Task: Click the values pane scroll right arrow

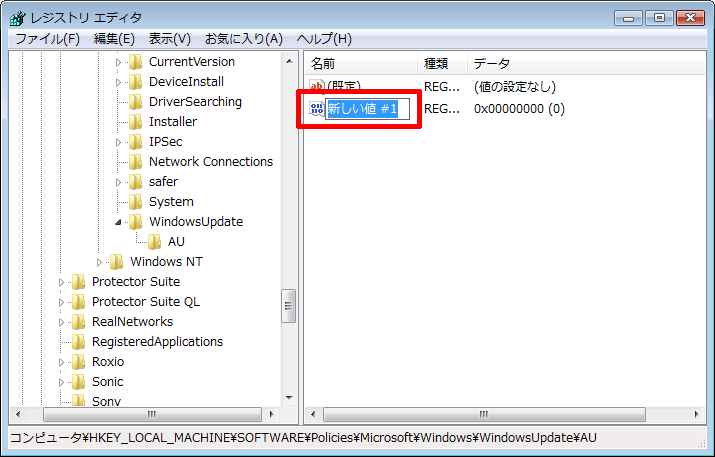Action: click(697, 415)
